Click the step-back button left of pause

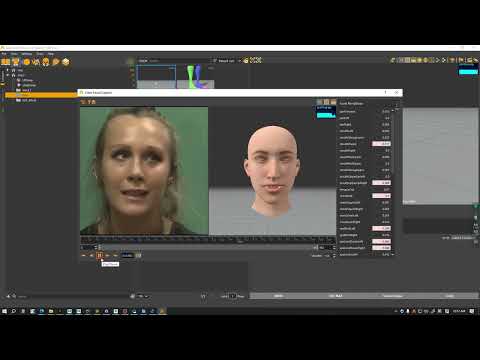pyautogui.click(x=91, y=256)
